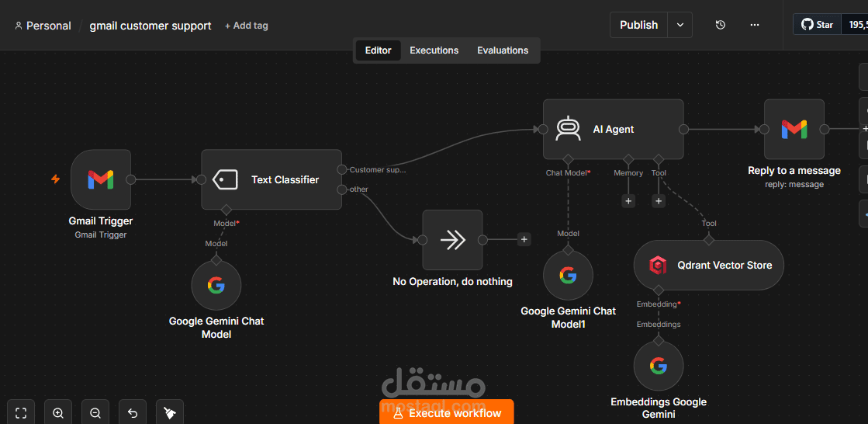The height and width of the screenshot is (424, 868).
Task: Click the Qdrant Embedding diamond connector
Action: (659, 290)
